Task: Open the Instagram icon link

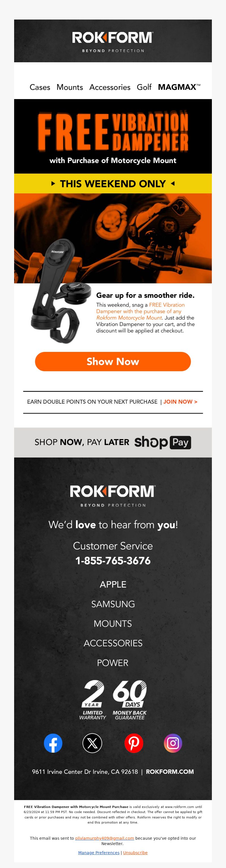Action: (173, 743)
